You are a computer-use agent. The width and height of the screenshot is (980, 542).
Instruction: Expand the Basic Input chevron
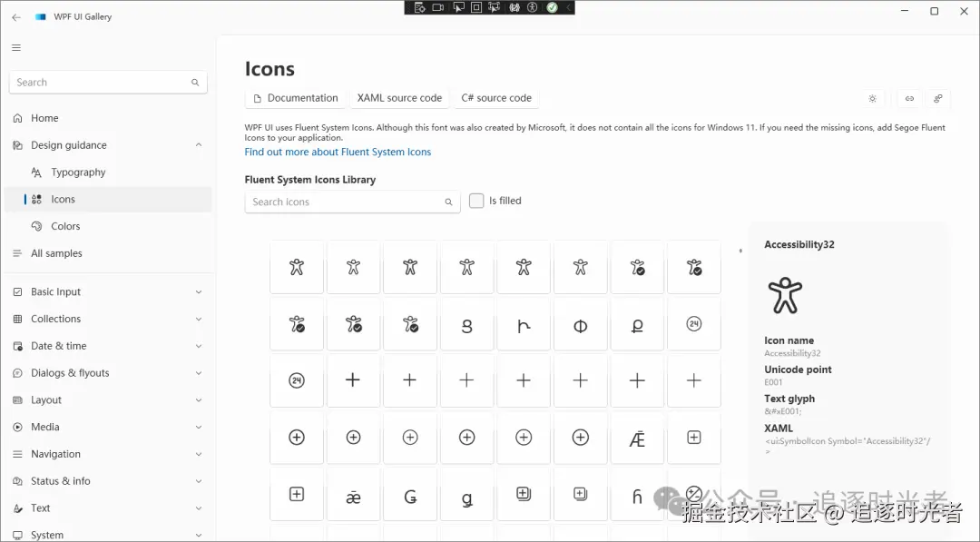point(199,292)
